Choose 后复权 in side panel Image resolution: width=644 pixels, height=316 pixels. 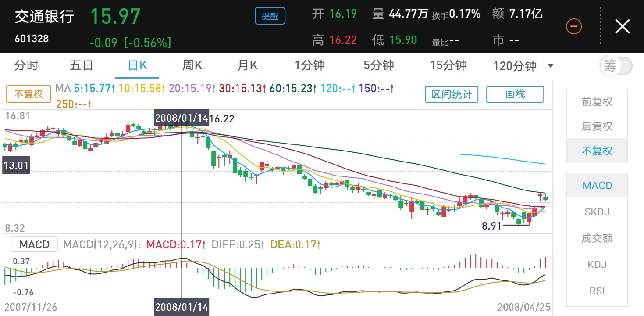click(x=597, y=126)
